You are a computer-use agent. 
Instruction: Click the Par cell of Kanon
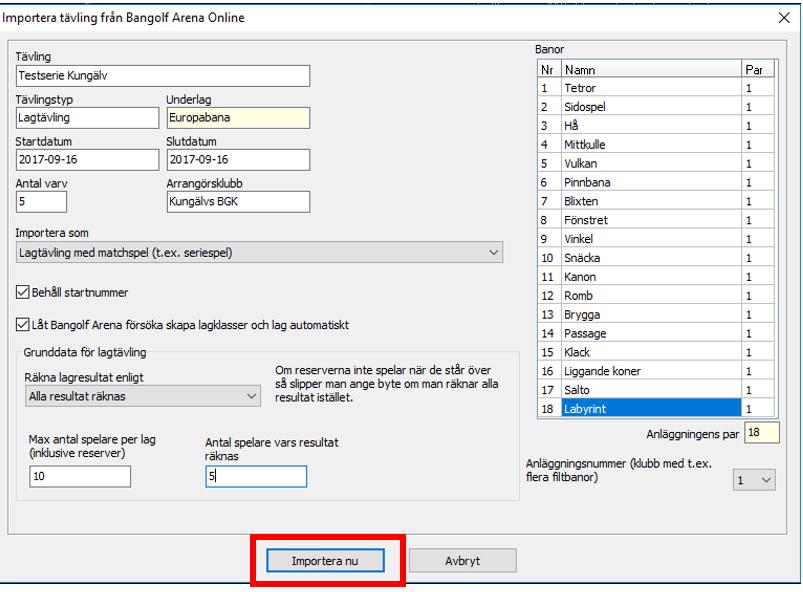758,277
